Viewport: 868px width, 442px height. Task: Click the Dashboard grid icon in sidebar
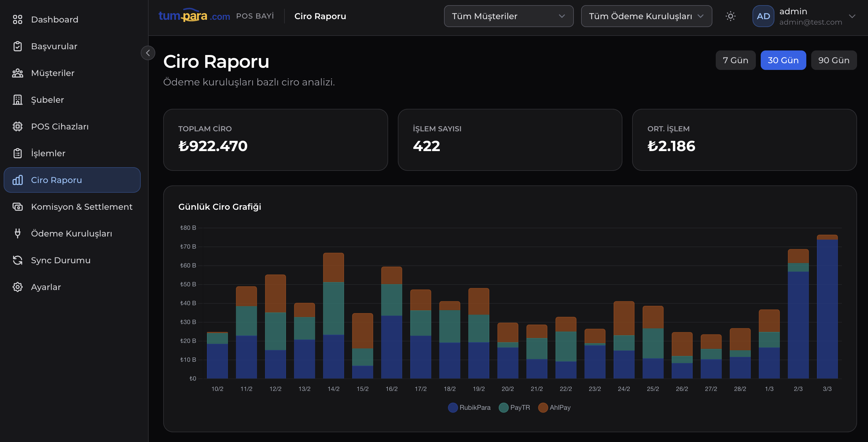(x=18, y=19)
